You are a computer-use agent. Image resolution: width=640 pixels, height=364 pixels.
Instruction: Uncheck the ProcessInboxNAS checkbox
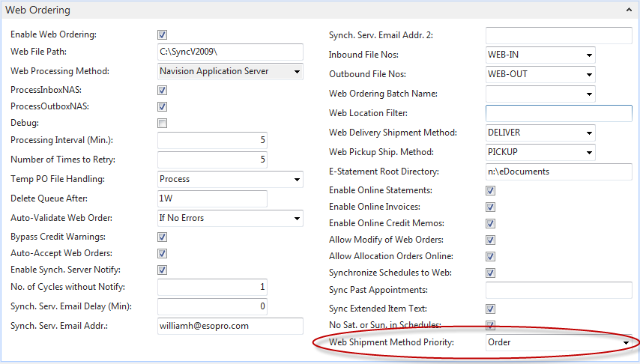(162, 90)
